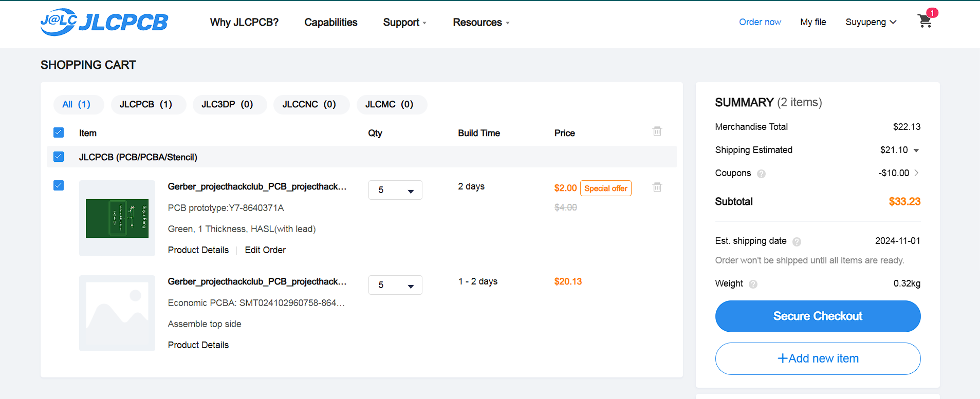Click the green PCB thumbnail image

tap(117, 218)
